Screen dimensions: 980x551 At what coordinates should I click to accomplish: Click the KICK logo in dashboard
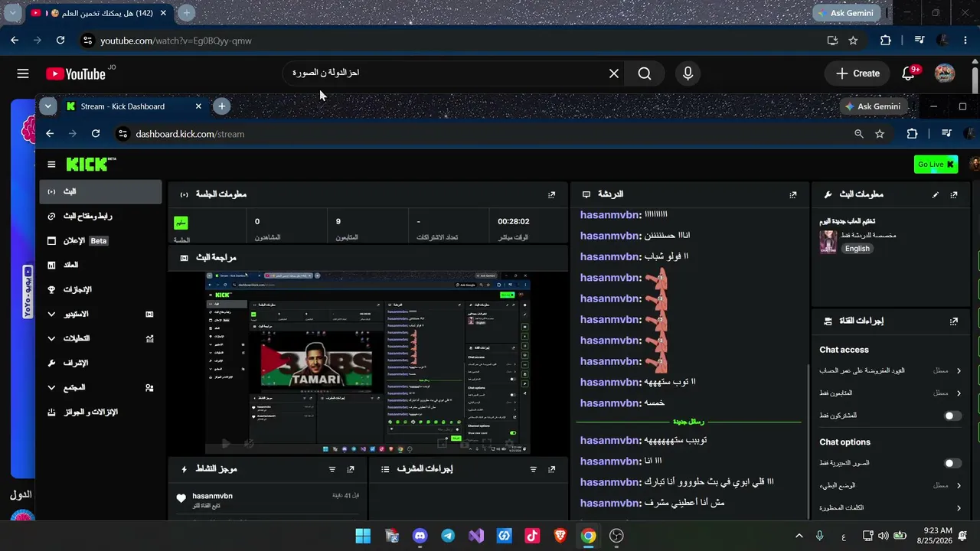91,165
